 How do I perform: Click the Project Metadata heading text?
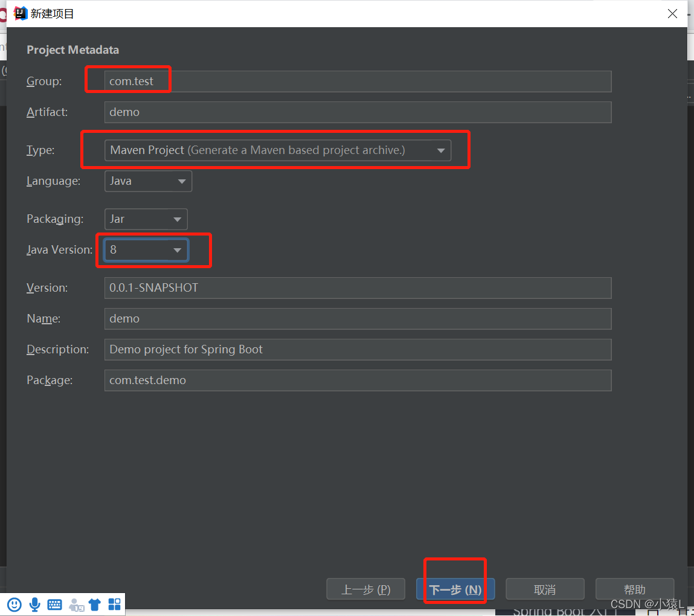tap(73, 50)
